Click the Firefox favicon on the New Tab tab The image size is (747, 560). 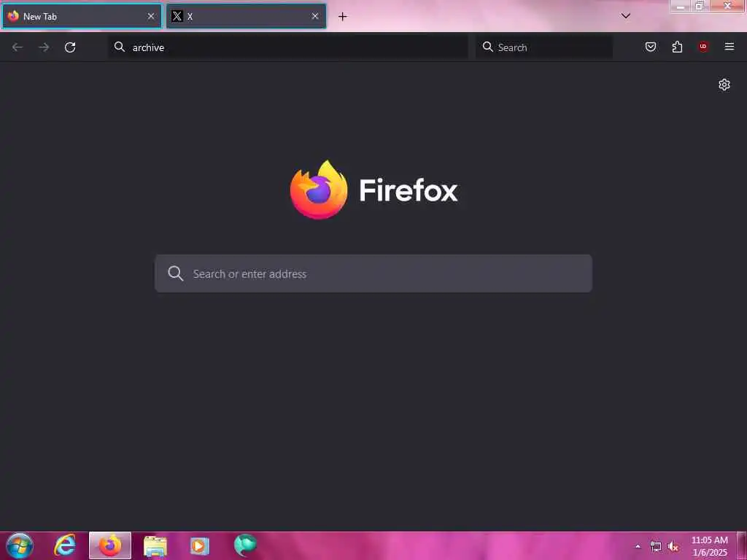pos(13,16)
